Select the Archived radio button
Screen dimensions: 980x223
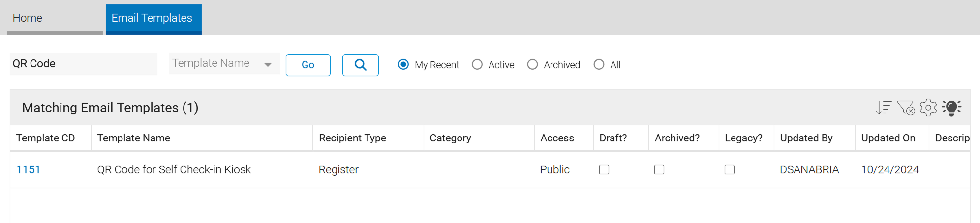(532, 65)
